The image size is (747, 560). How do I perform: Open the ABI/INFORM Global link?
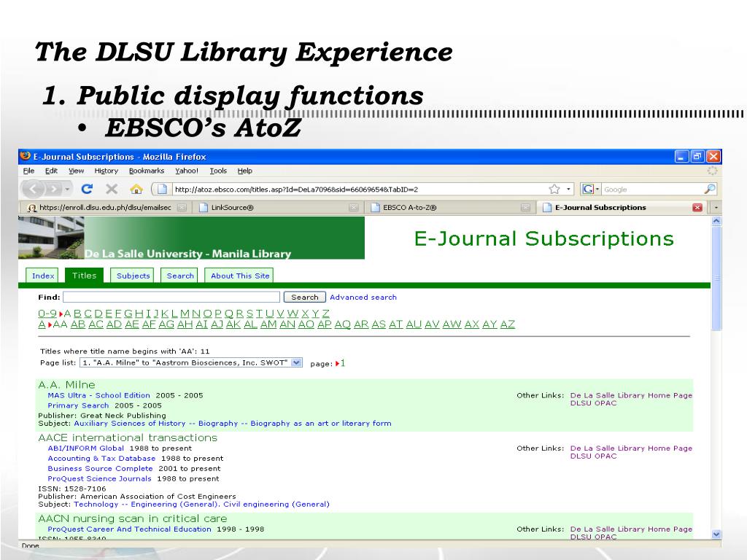[x=86, y=448]
